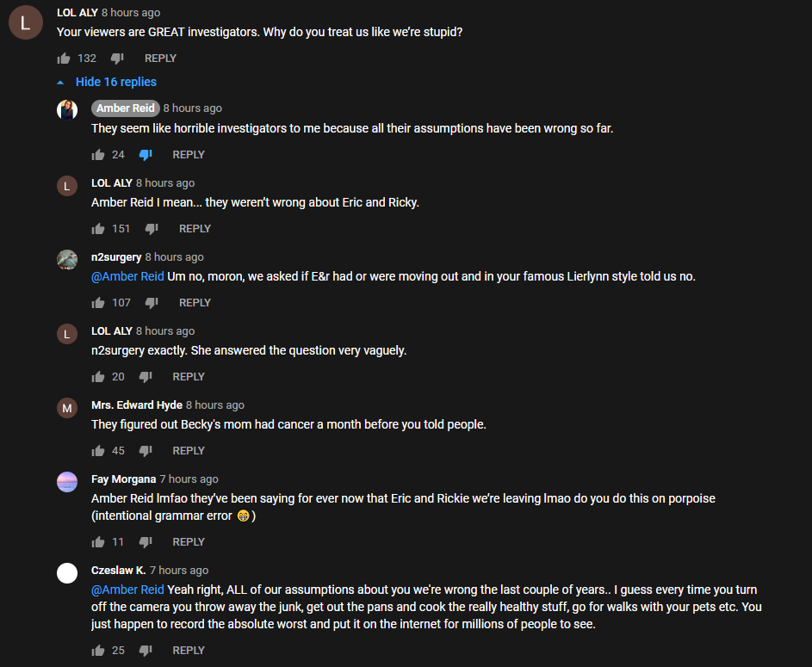Reply to Amber Reid's comment

[189, 155]
